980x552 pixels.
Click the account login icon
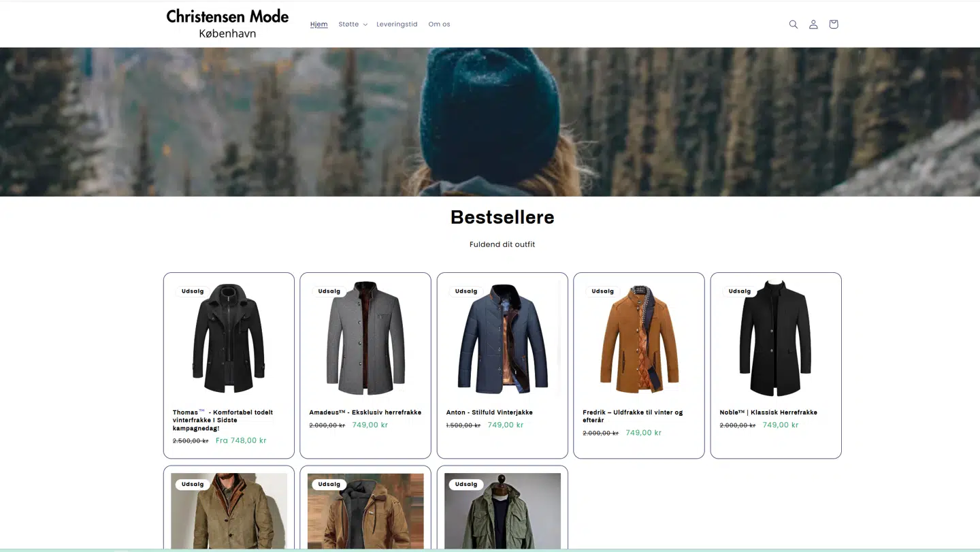pyautogui.click(x=813, y=25)
